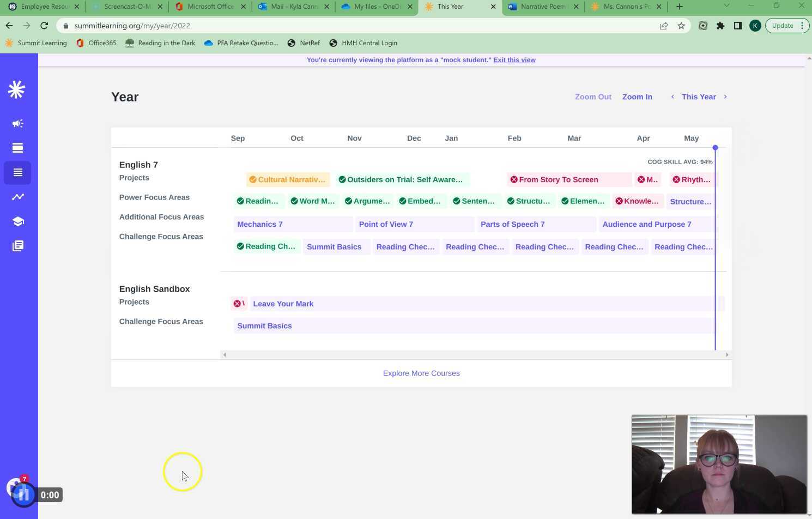Click the Chrome extensions puzzle icon
Viewport: 812px width, 519px height.
pos(720,26)
